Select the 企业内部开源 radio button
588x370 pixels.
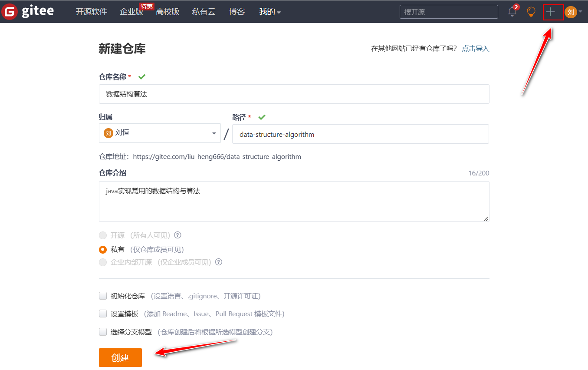click(x=103, y=262)
